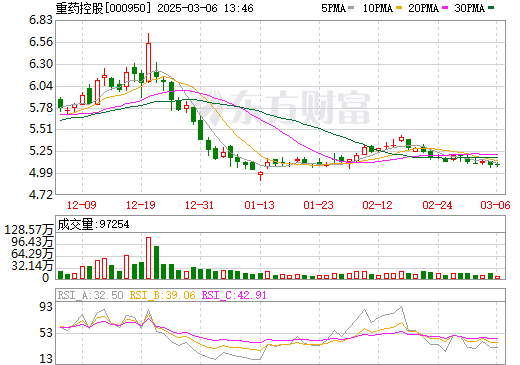Screen dimensions: 520x365
Task: Click the RSI_A:32.50 indicator label
Action: [x=90, y=295]
